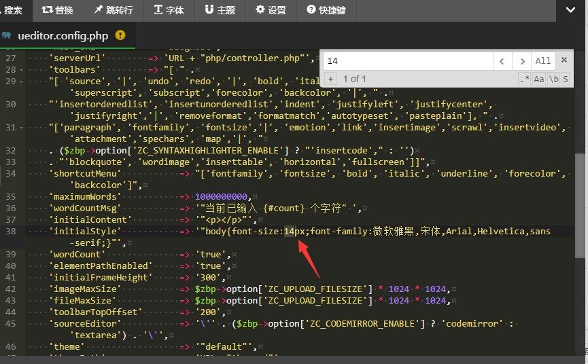588x364 pixels.
Task: Open 设置 (settings) with the gear icon
Action: click(271, 10)
